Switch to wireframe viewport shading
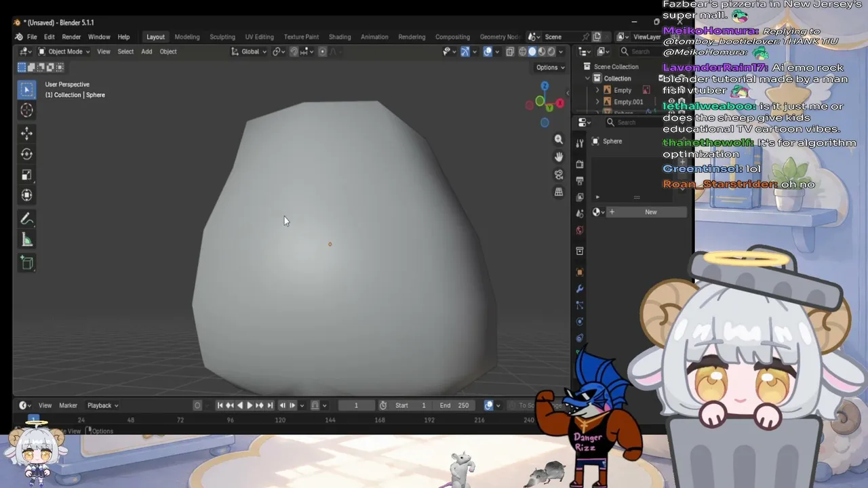The image size is (868, 488). click(523, 52)
